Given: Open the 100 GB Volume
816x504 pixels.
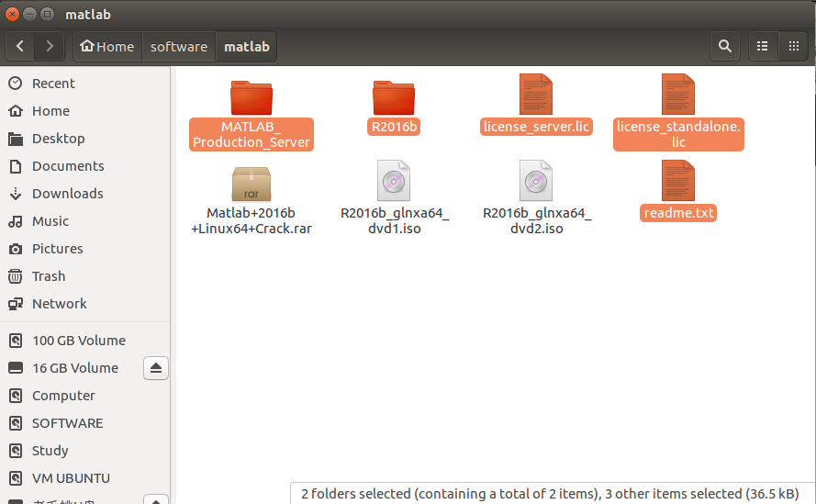Looking at the screenshot, I should [x=85, y=341].
